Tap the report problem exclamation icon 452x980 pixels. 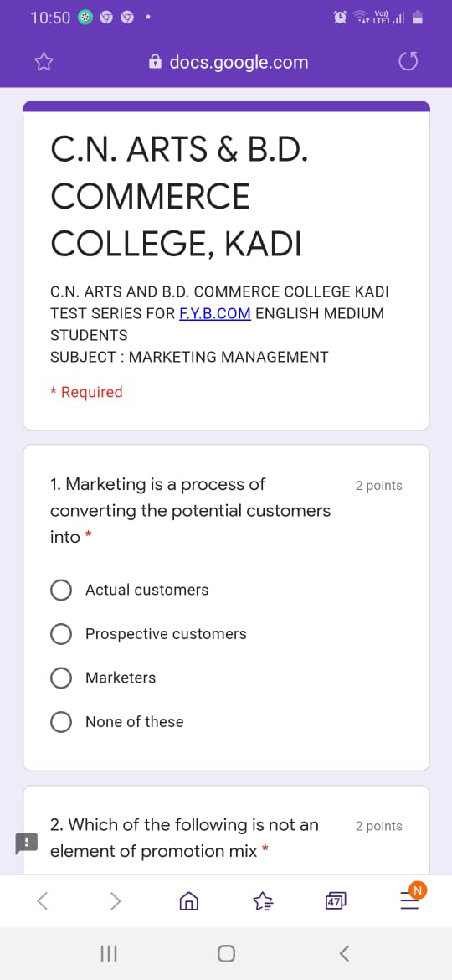(27, 842)
